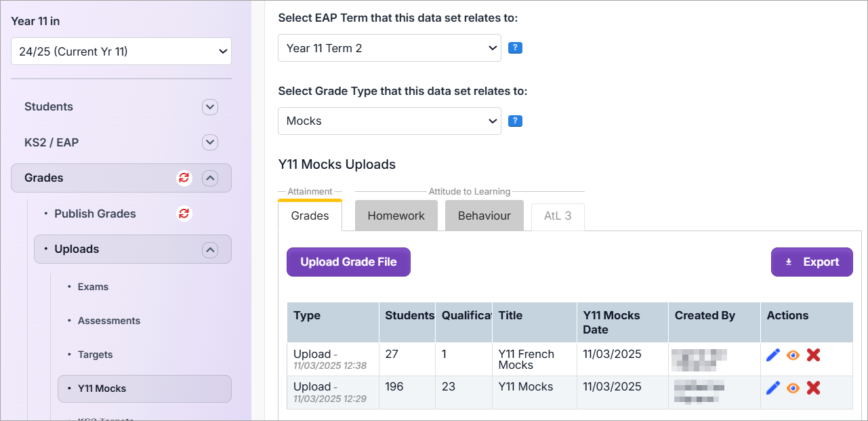
Task: Export the Y11 Mocks data
Action: [811, 262]
